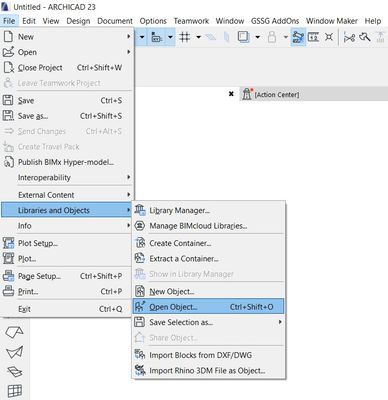Select Open Object... entry
This screenshot has height=400, width=388.
[209, 307]
